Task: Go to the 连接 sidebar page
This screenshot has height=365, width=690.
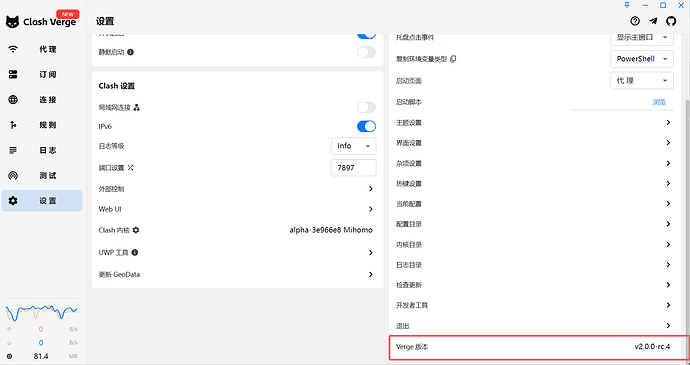Action: point(42,100)
